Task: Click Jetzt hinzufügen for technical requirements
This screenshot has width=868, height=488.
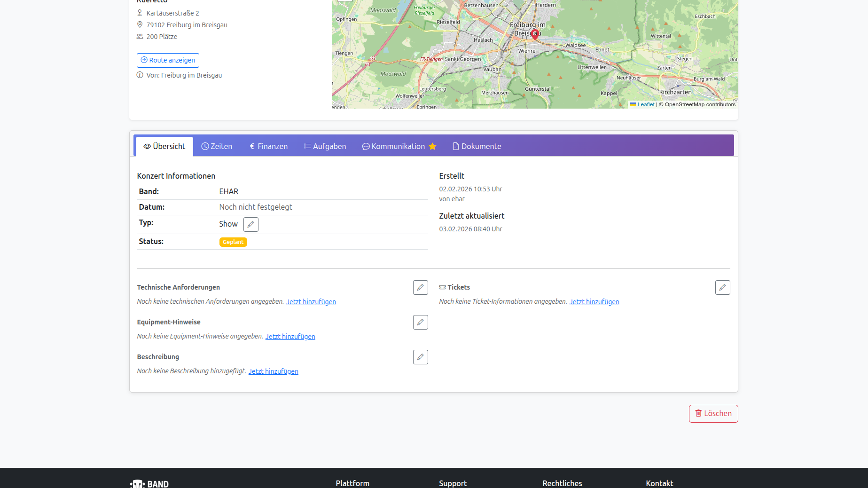Action: click(311, 302)
